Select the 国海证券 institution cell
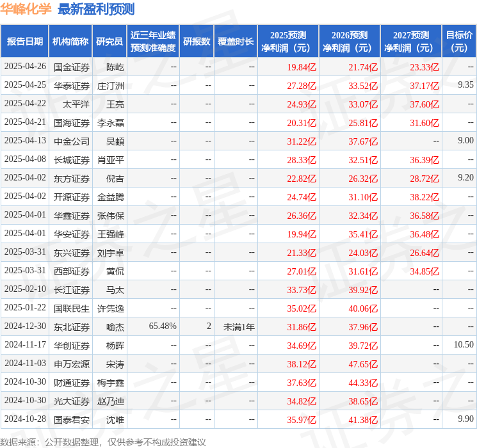477x448 pixels. pos(72,123)
